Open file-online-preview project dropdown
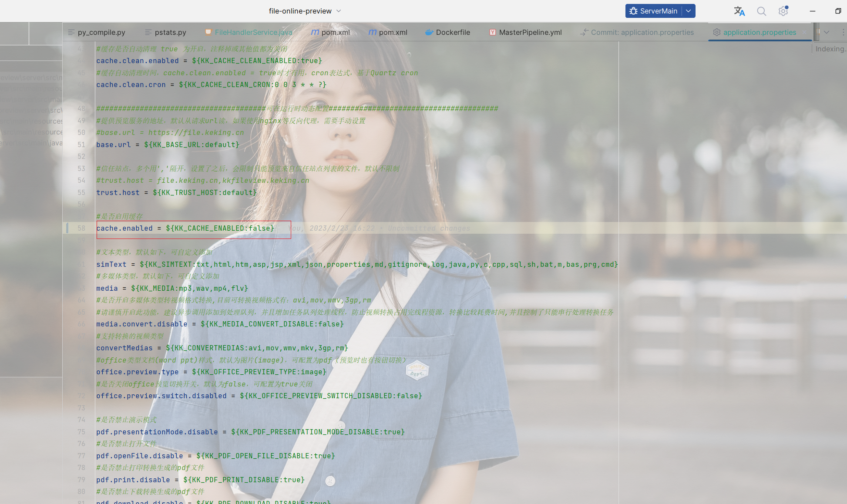This screenshot has width=847, height=504. [x=339, y=11]
